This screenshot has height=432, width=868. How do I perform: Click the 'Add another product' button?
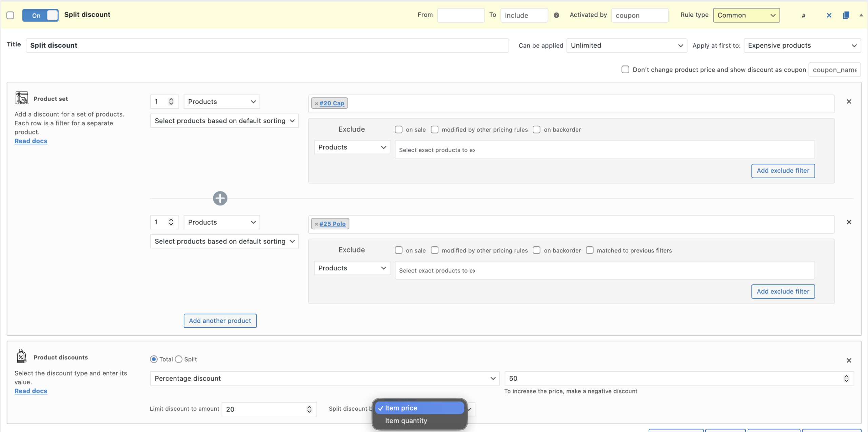(x=220, y=321)
